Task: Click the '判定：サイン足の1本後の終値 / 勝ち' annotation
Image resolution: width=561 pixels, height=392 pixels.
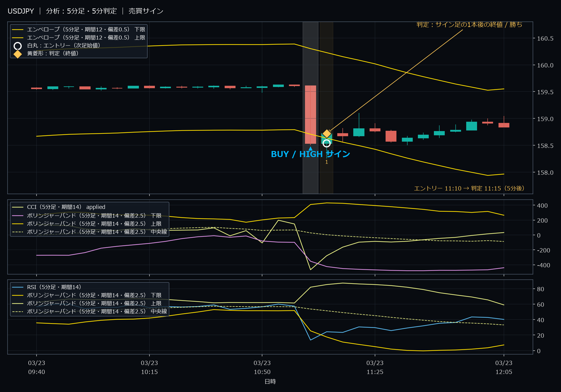Action: pos(469,24)
